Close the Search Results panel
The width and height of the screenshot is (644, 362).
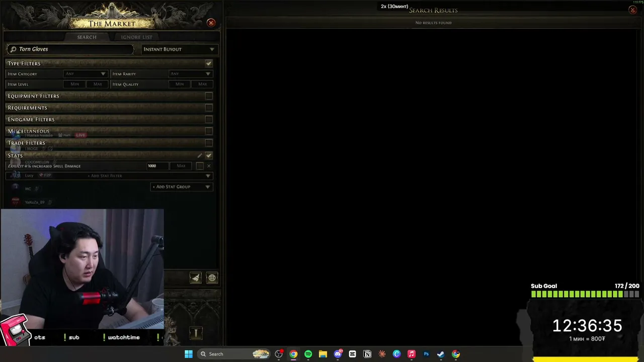tap(632, 10)
